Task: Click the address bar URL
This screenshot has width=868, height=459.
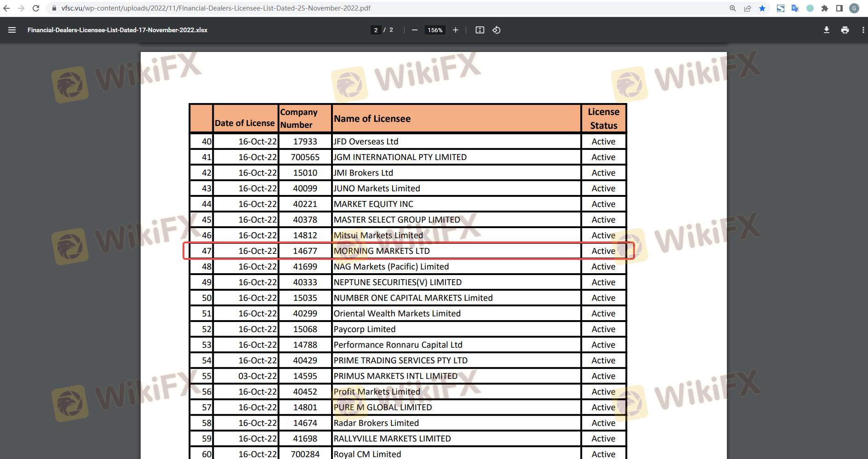Action: click(x=216, y=8)
